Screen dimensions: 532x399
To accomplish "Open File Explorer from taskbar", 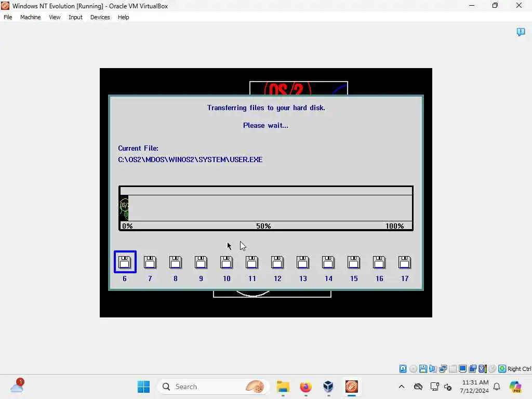I will (x=283, y=387).
